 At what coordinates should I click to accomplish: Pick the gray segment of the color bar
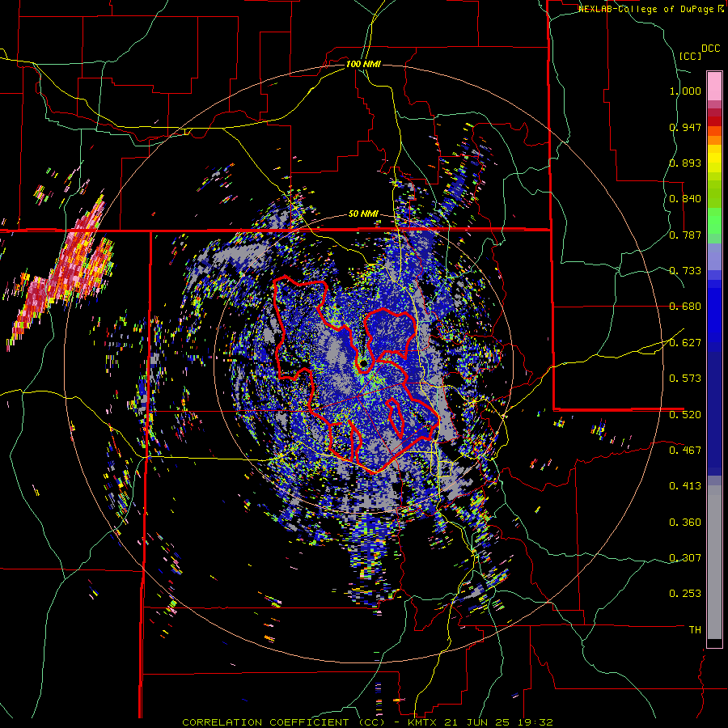714,562
